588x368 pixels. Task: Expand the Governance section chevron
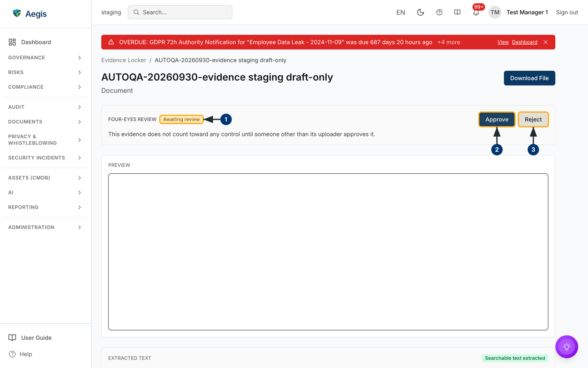[x=80, y=58]
